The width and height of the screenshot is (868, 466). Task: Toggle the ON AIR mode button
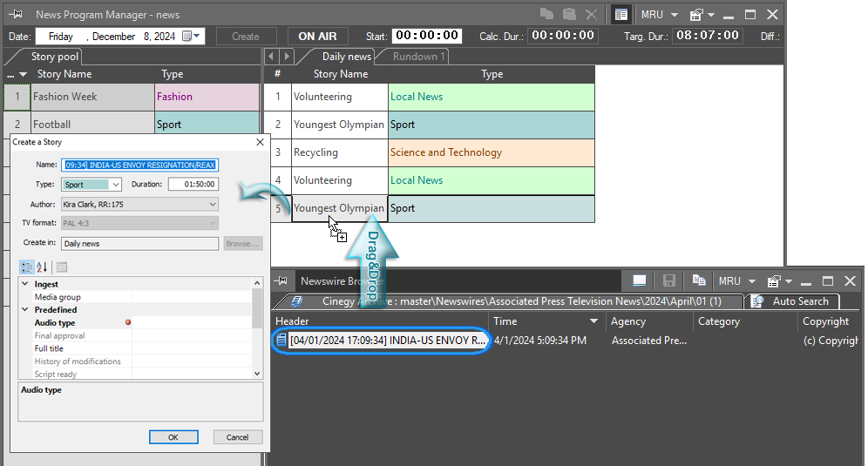click(318, 37)
